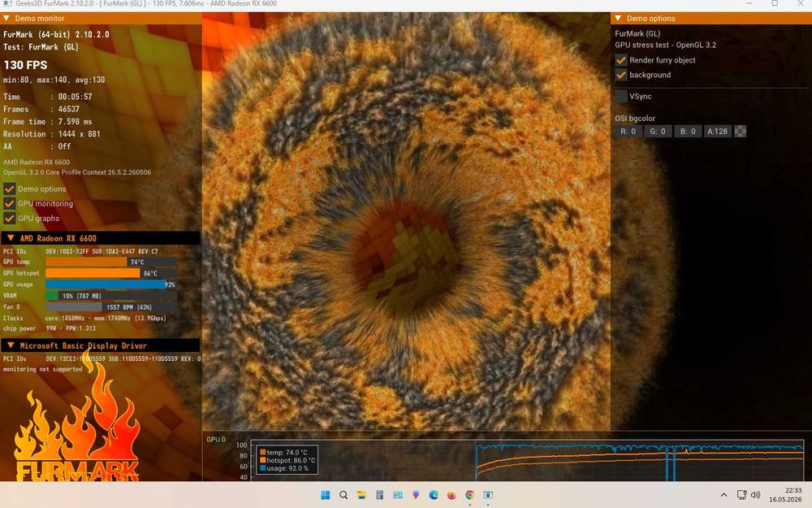Viewport: 812px width, 508px height.
Task: Toggle Demo options checkbox in monitor panel
Action: (9, 189)
